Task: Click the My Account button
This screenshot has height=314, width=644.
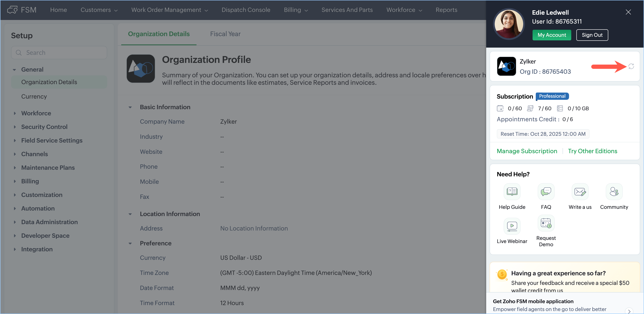Action: pyautogui.click(x=551, y=35)
